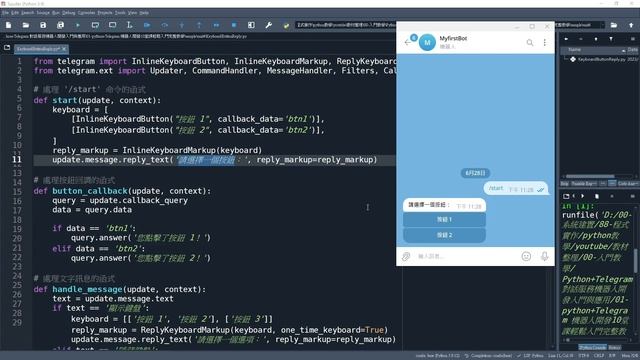Click the Files pane horizontal scrollbar
The image size is (640, 360).
click(590, 176)
